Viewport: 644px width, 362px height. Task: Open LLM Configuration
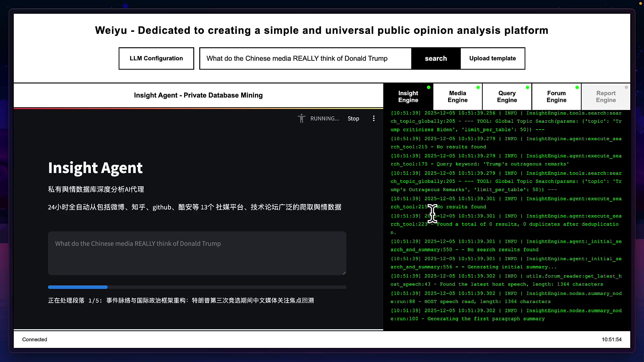[x=156, y=58]
